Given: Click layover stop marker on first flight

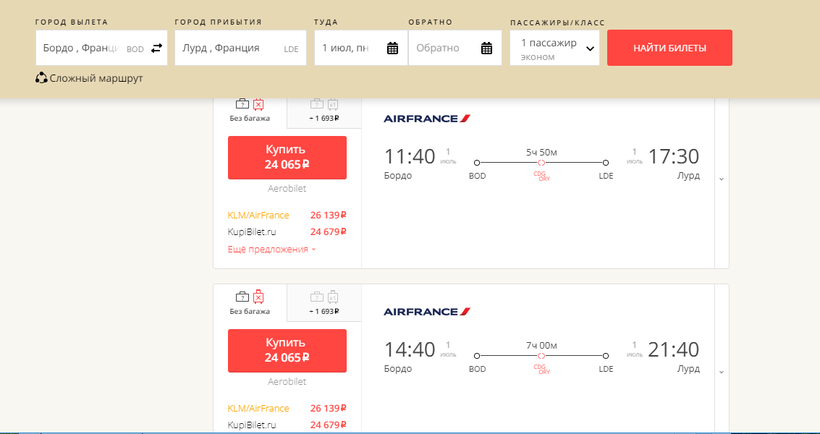Looking at the screenshot, I should click(541, 162).
